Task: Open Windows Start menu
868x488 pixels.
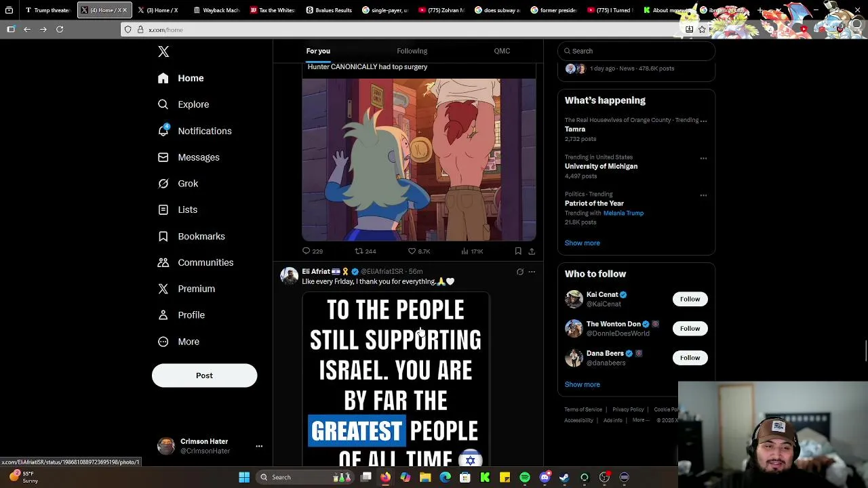Action: [244, 477]
